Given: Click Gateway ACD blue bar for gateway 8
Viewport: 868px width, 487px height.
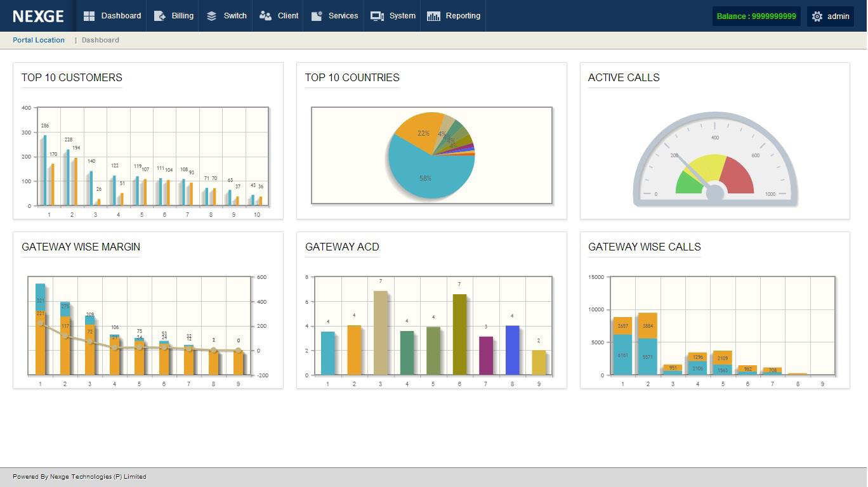Looking at the screenshot, I should [513, 350].
